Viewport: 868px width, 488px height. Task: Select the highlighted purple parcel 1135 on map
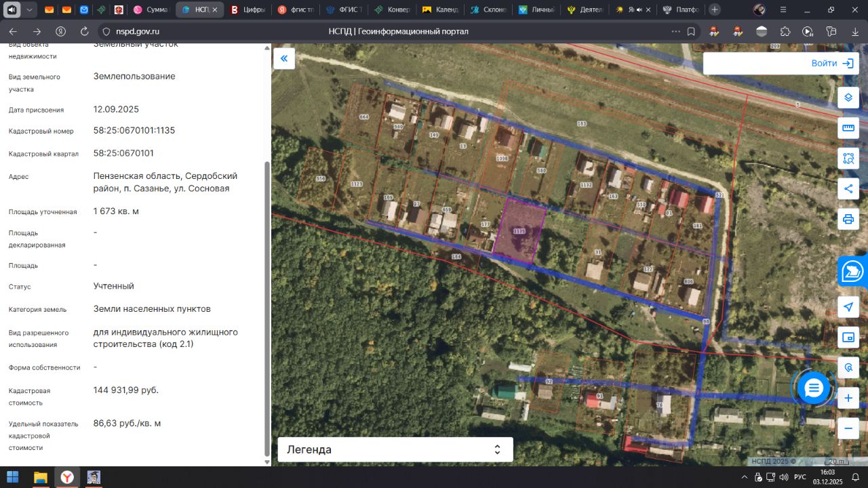click(519, 232)
